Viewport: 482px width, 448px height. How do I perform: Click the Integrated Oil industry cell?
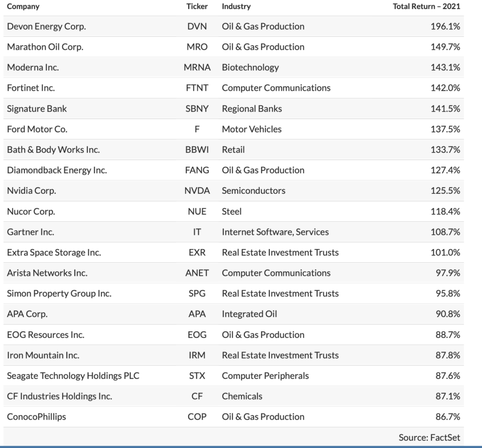pyautogui.click(x=249, y=314)
